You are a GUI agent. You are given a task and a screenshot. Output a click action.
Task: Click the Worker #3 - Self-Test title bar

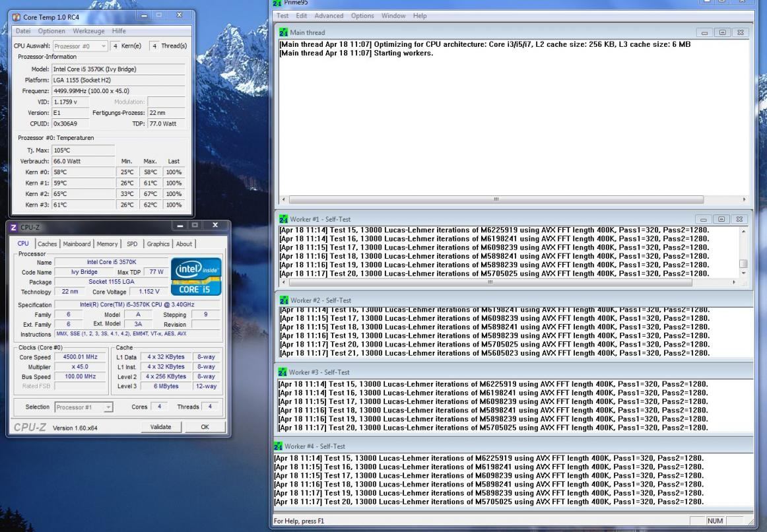click(x=516, y=372)
